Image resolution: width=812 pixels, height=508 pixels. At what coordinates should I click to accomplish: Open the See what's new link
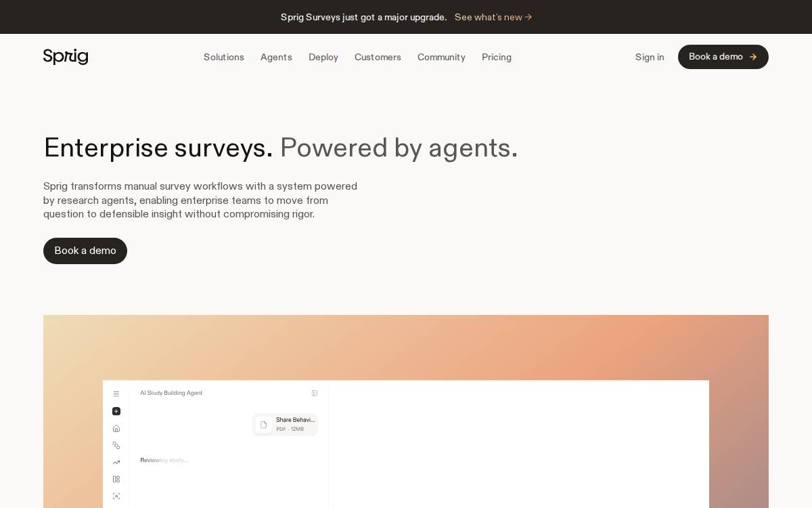493,17
